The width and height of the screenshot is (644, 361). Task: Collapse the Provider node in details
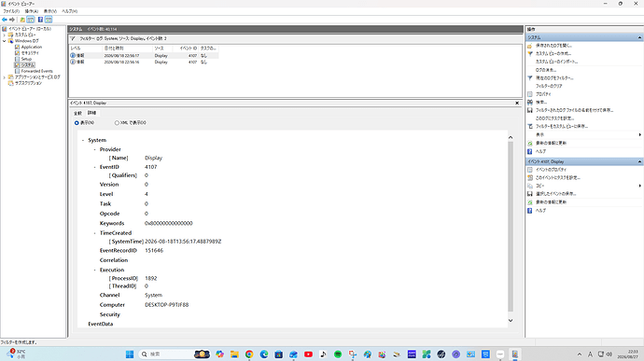click(x=94, y=149)
